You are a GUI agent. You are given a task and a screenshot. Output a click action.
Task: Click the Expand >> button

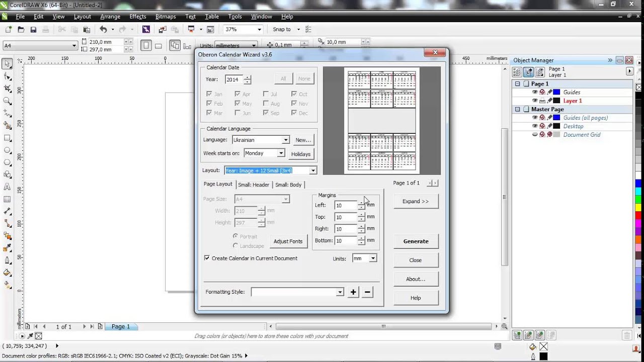pos(416,201)
